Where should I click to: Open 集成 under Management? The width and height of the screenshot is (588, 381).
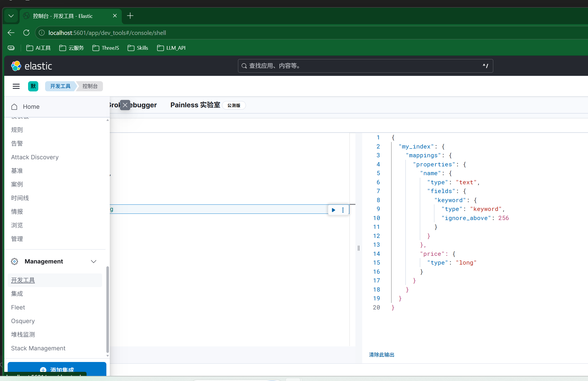tap(17, 294)
